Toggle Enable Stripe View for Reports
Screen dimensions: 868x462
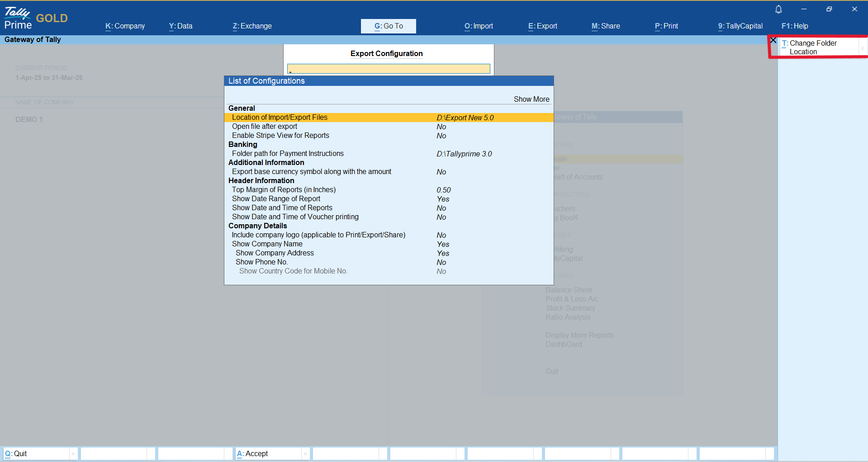coord(280,136)
